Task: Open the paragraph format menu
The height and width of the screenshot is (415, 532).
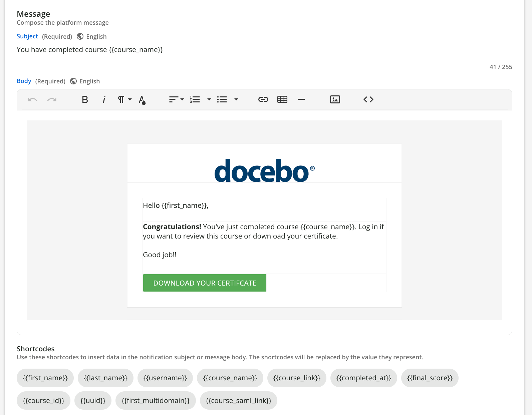Action: (x=121, y=99)
